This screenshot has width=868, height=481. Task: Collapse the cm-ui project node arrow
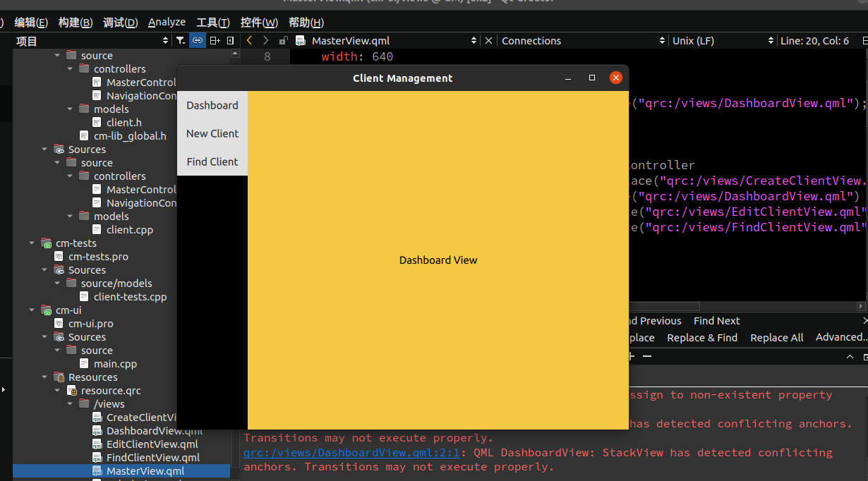tap(32, 310)
